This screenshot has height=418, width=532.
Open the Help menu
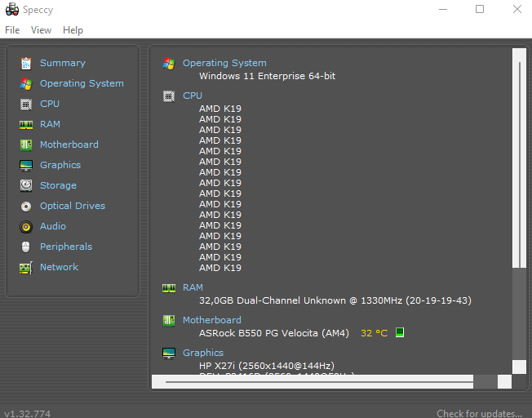tap(73, 30)
